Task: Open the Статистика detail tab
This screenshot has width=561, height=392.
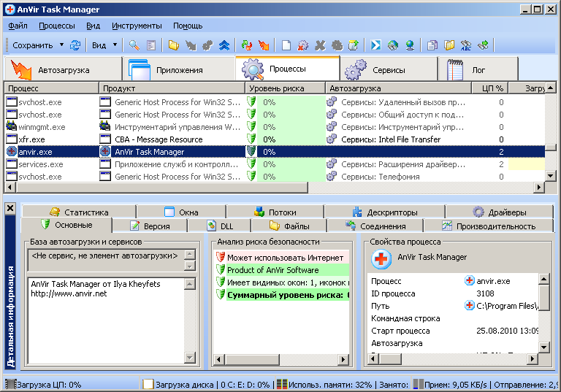Action: pyautogui.click(x=79, y=212)
